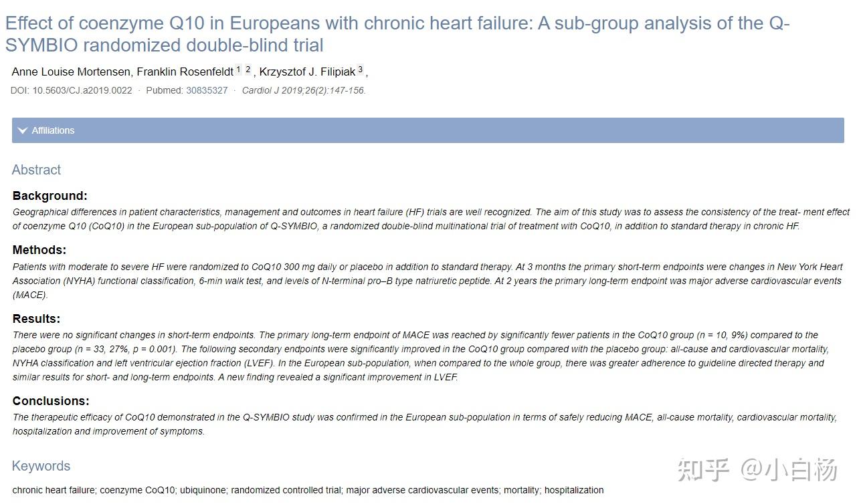Select author Krzysztof J. Filipiak
This screenshot has width=859, height=504.
(x=307, y=72)
